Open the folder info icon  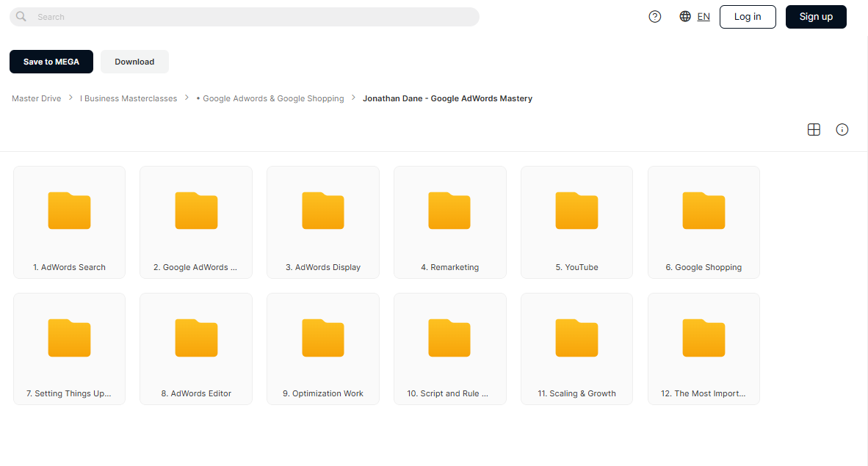(842, 129)
